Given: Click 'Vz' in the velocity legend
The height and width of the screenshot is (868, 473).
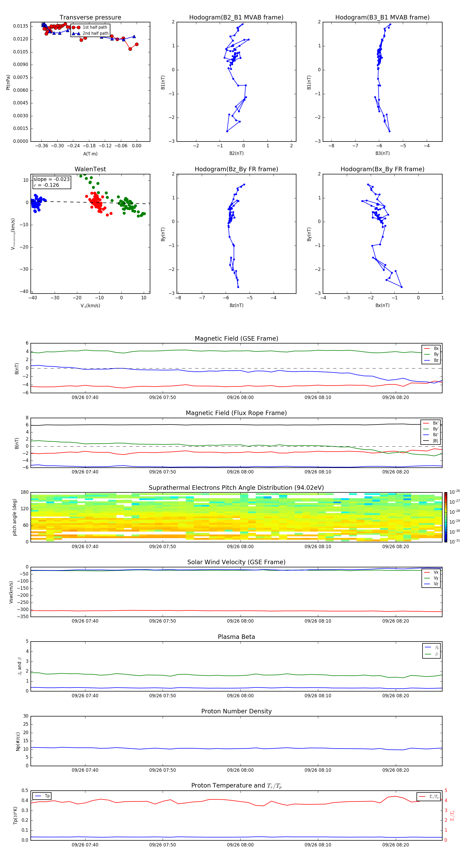Looking at the screenshot, I should (x=431, y=584).
